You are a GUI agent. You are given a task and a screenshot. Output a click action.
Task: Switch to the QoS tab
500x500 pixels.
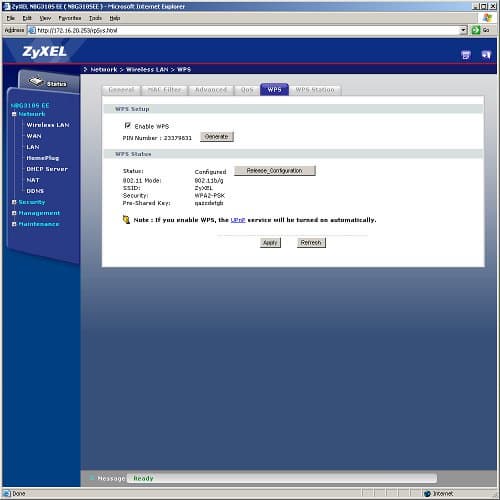coord(247,90)
